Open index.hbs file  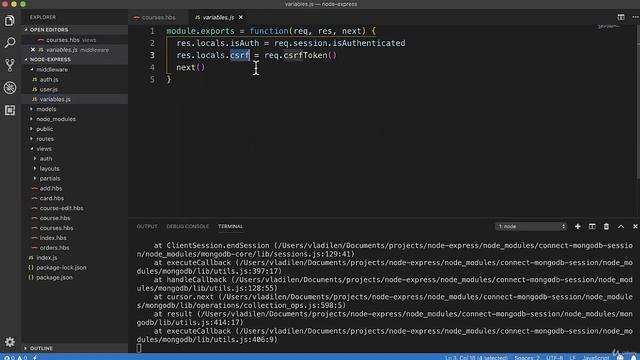53,238
